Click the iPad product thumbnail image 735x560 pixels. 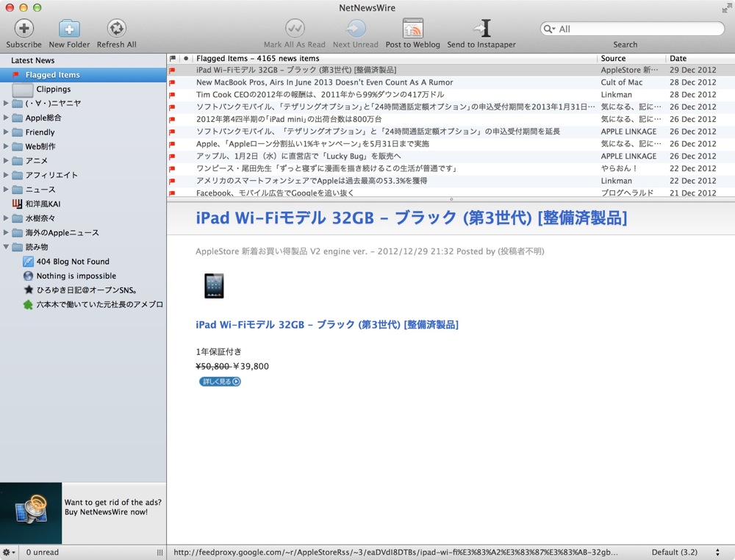pos(214,286)
